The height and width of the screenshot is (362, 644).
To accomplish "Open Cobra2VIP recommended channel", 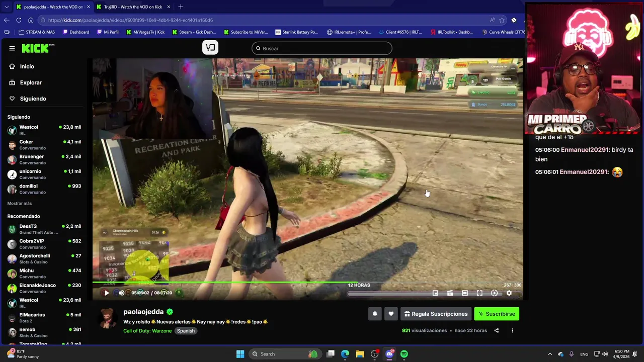I will click(44, 244).
